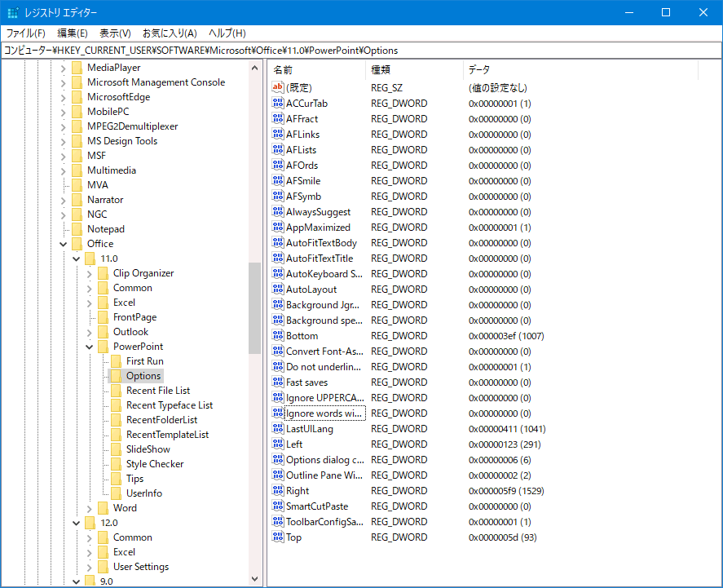Click the AFFract DWORD icon

click(278, 119)
